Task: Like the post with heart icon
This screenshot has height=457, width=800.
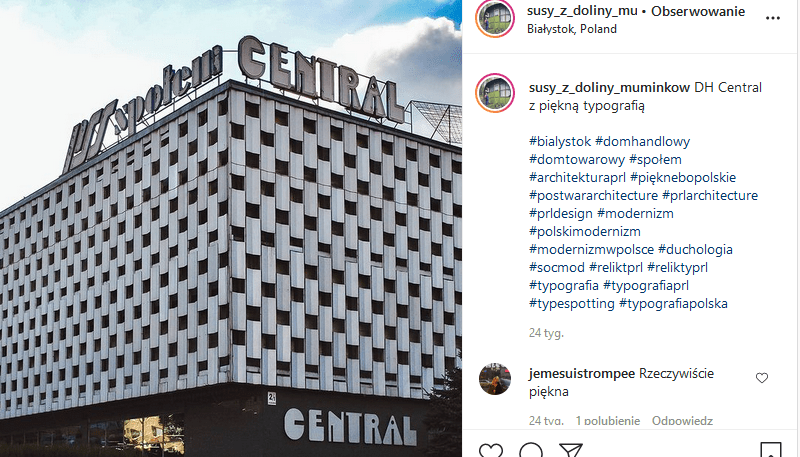Action: click(491, 450)
